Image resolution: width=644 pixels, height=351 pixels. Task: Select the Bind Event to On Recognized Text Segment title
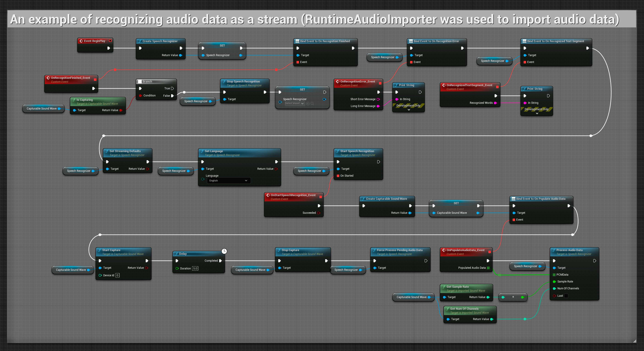(555, 41)
